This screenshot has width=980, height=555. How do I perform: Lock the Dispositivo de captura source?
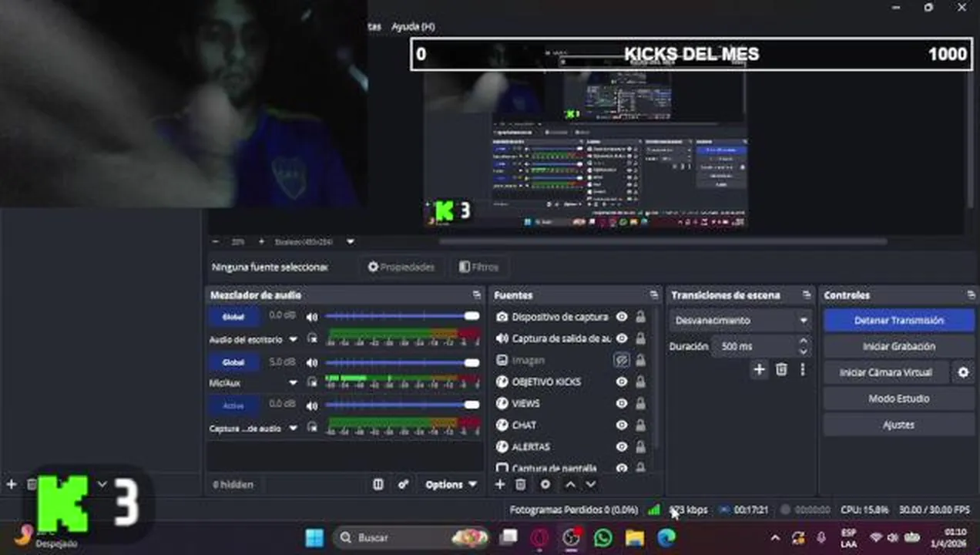click(640, 317)
